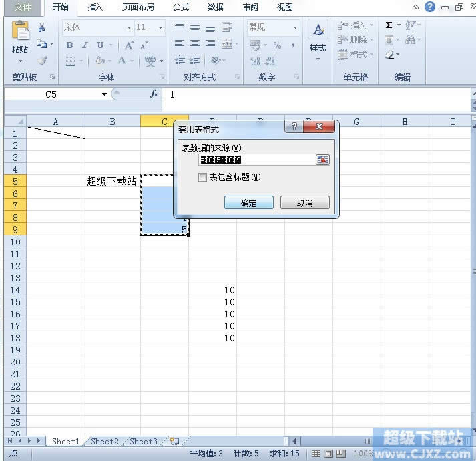This screenshot has height=461, width=476.
Task: Decrease font size with small A
Action: click(x=144, y=46)
